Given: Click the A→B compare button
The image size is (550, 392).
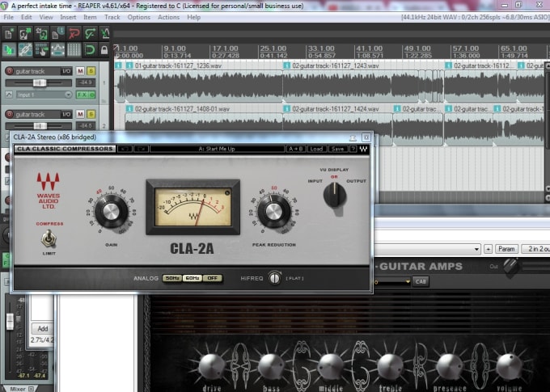Looking at the screenshot, I should coord(296,149).
